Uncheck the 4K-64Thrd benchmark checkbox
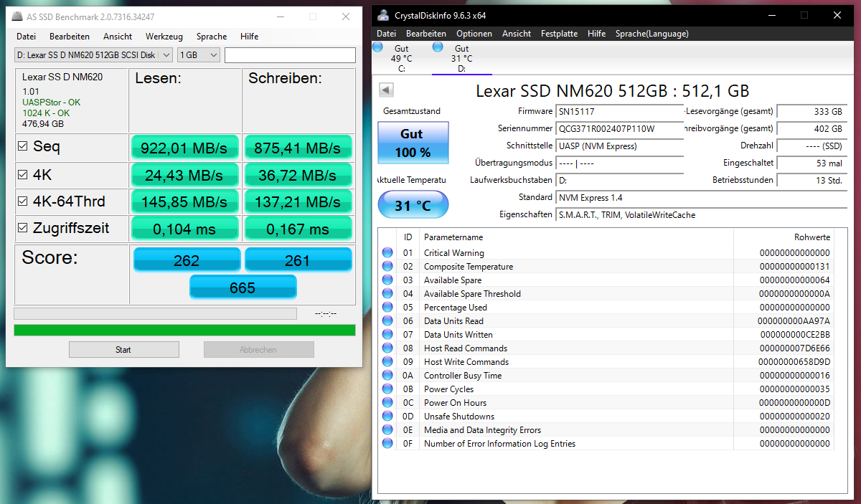Image resolution: width=861 pixels, height=504 pixels. (22, 201)
